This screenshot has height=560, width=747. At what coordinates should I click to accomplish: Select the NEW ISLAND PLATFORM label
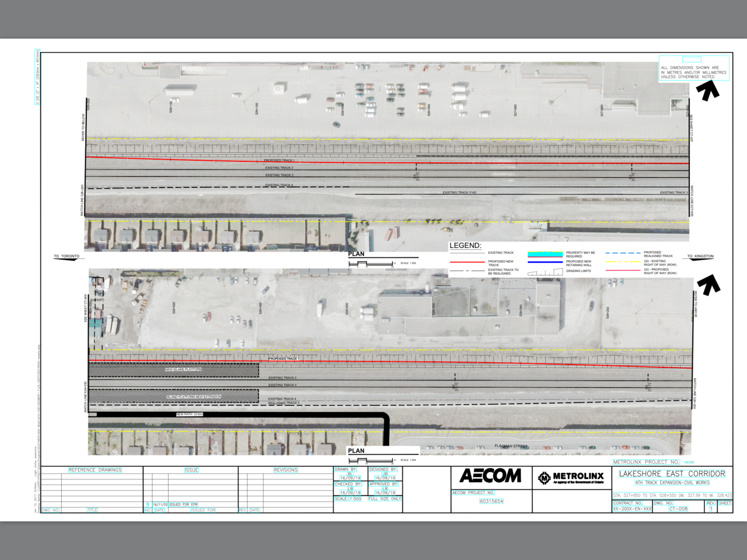coord(183,369)
